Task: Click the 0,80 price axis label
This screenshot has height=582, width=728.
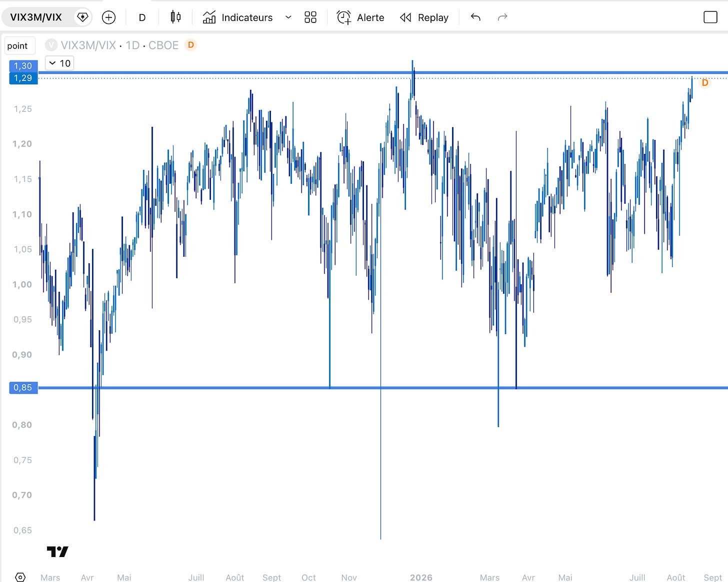Action: point(22,425)
